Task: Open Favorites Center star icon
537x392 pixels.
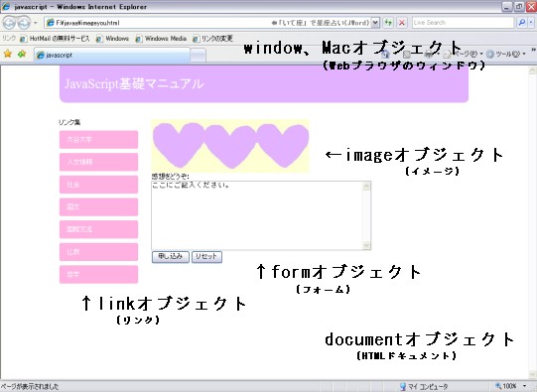Action: point(8,54)
